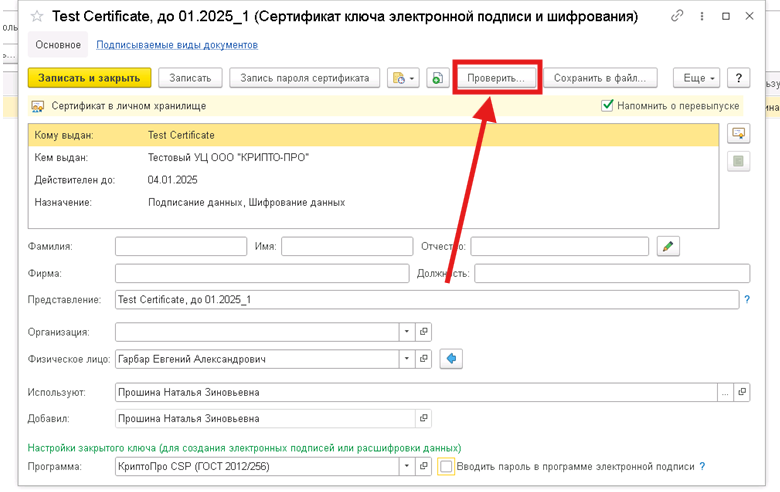
Task: Copy link using the chain icon
Action: point(678,16)
